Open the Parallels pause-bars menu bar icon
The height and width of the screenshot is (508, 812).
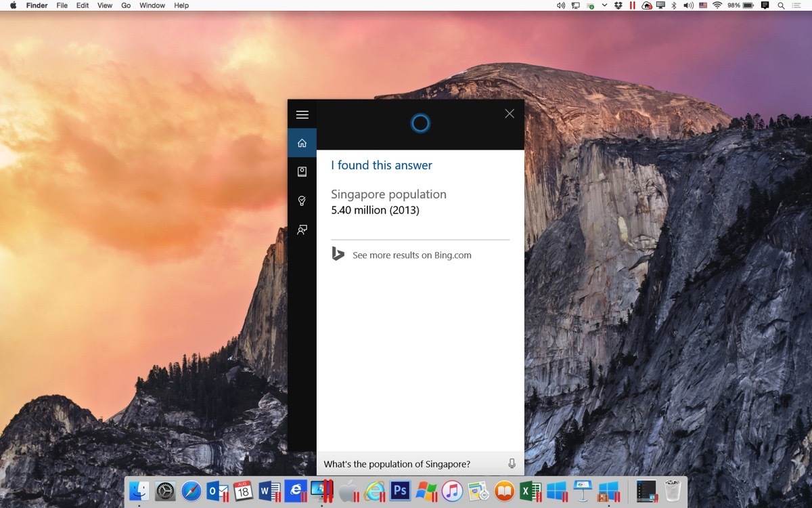[633, 5]
